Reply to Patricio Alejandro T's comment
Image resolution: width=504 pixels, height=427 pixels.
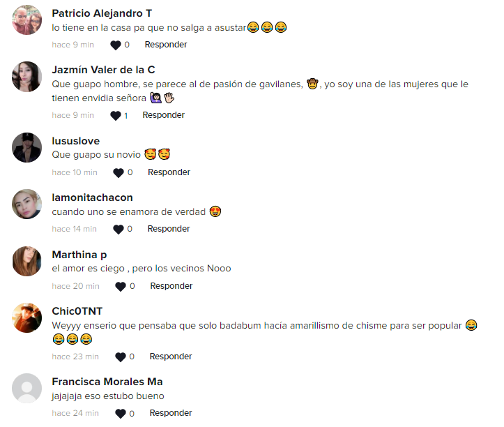pyautogui.click(x=166, y=45)
